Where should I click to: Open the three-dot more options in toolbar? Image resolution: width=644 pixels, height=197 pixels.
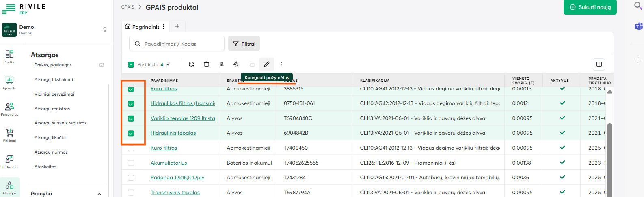pos(281,64)
